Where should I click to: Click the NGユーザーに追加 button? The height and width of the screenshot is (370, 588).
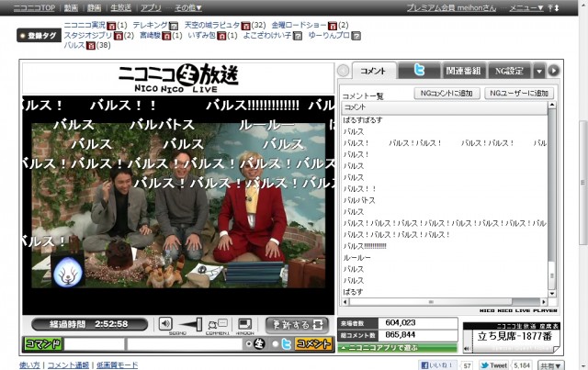(x=519, y=94)
